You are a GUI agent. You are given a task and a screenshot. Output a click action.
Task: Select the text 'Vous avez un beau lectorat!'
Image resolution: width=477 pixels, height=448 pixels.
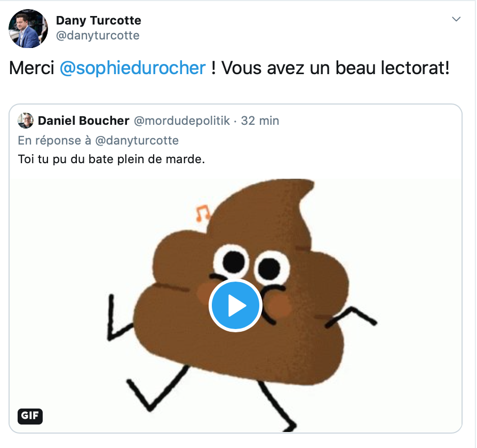[335, 68]
